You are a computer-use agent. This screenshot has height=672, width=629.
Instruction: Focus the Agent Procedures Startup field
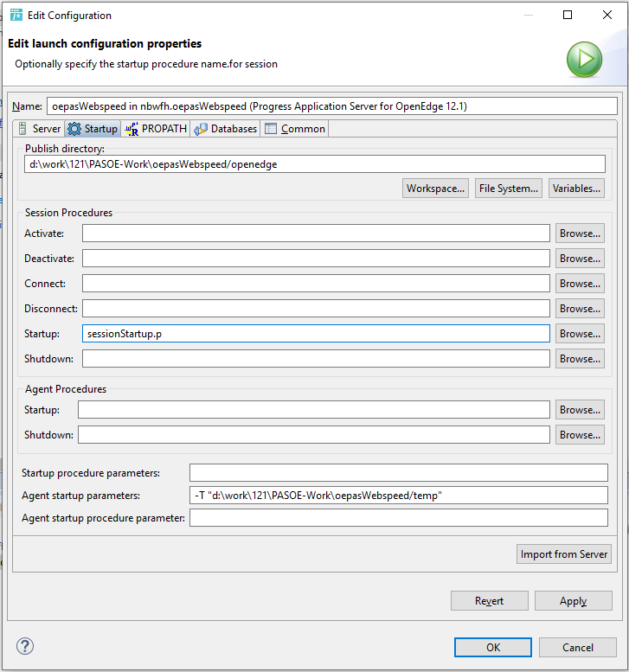tap(314, 410)
